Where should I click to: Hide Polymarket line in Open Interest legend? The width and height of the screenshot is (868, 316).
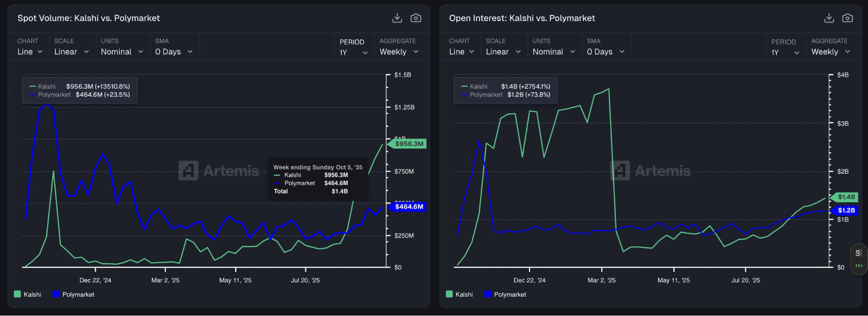pyautogui.click(x=505, y=294)
